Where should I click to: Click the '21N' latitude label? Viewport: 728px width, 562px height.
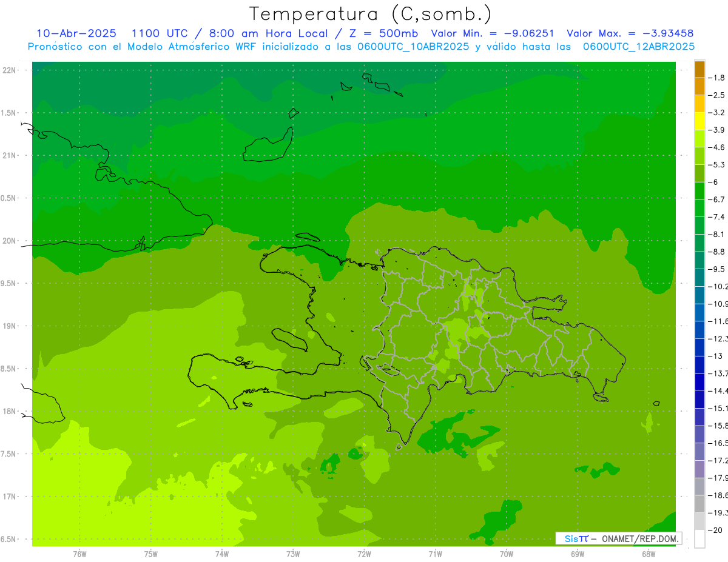pyautogui.click(x=9, y=156)
